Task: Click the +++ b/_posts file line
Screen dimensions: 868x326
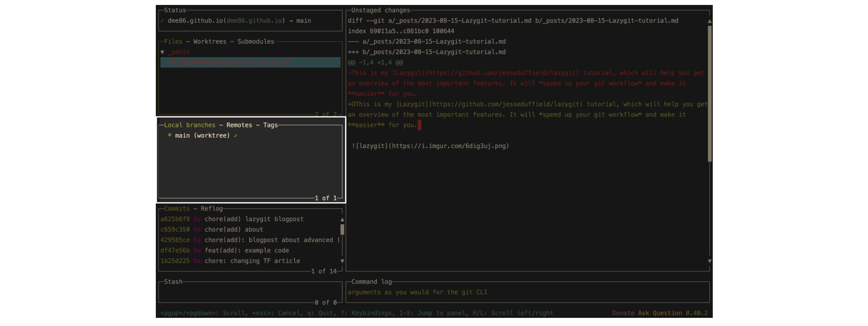Action: tap(426, 52)
